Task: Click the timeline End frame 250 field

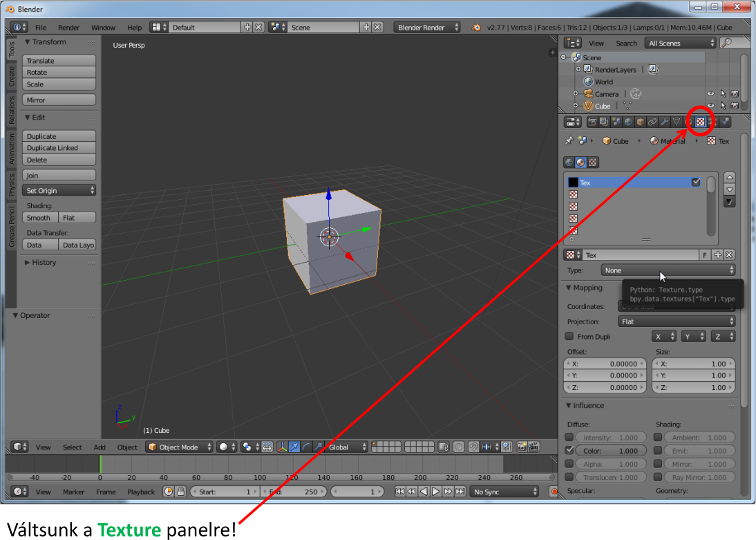Action: pyautogui.click(x=294, y=492)
